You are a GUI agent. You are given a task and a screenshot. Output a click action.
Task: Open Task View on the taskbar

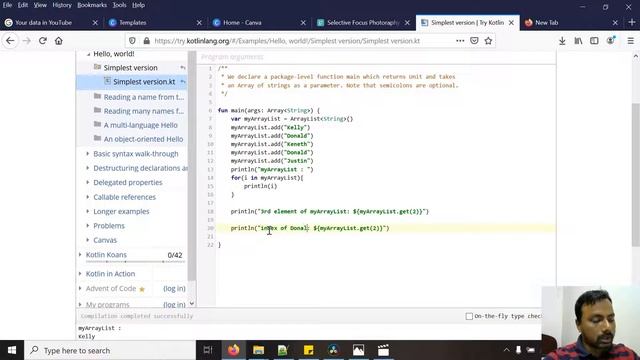tap(208, 350)
